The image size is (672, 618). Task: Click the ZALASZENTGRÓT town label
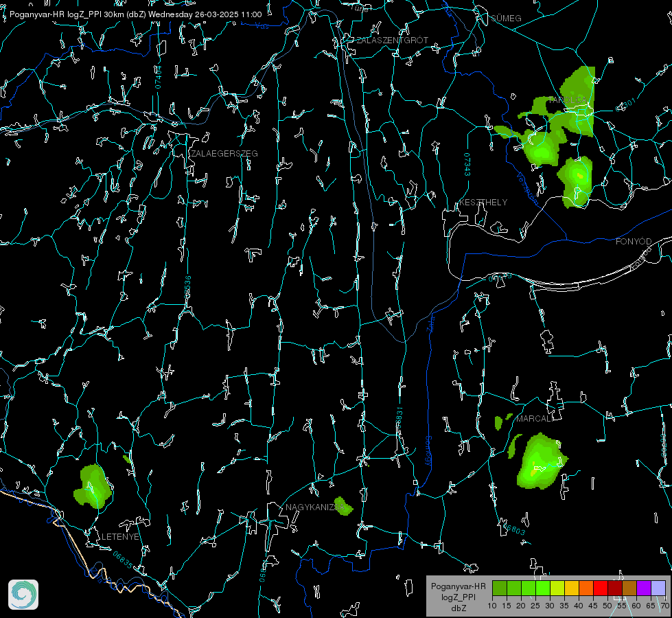(x=392, y=41)
